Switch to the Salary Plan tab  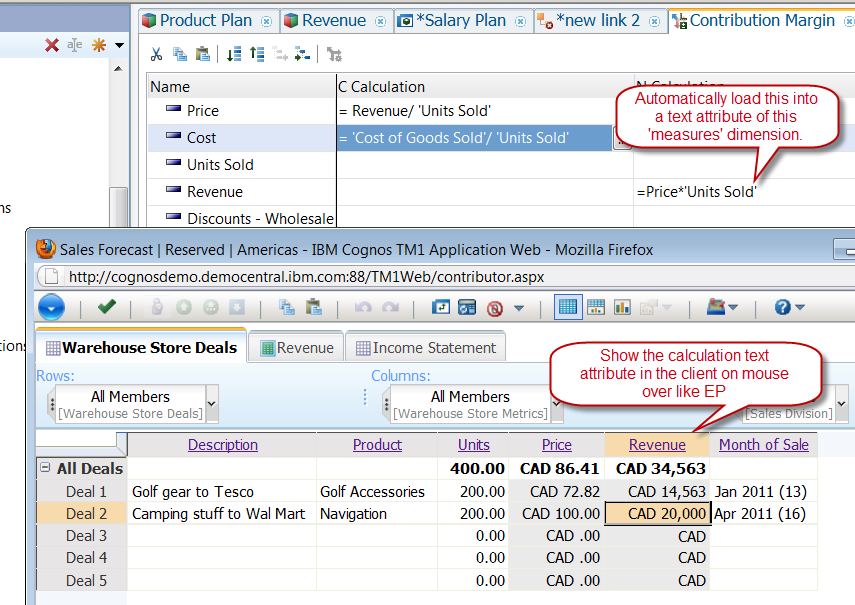click(x=461, y=20)
